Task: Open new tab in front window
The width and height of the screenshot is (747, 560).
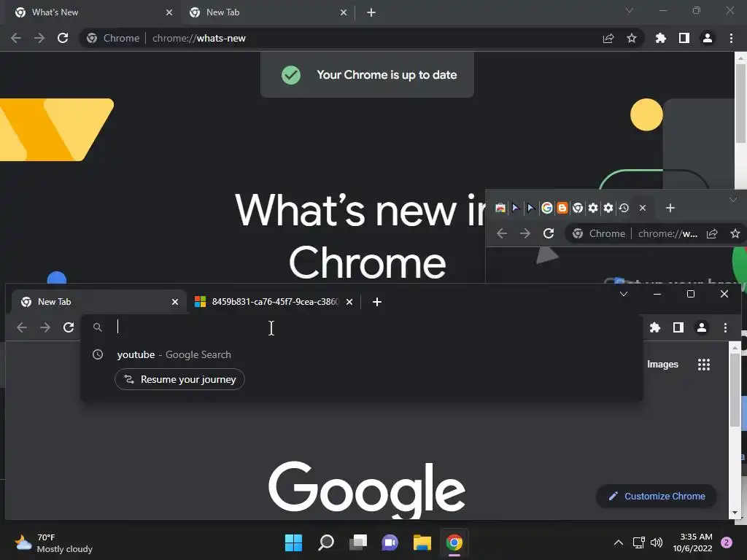Action: (x=377, y=302)
